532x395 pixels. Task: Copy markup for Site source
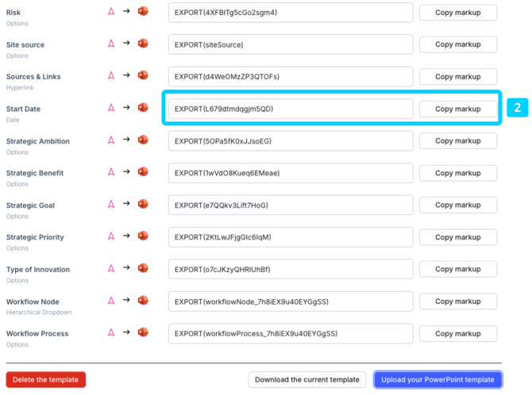pos(458,44)
